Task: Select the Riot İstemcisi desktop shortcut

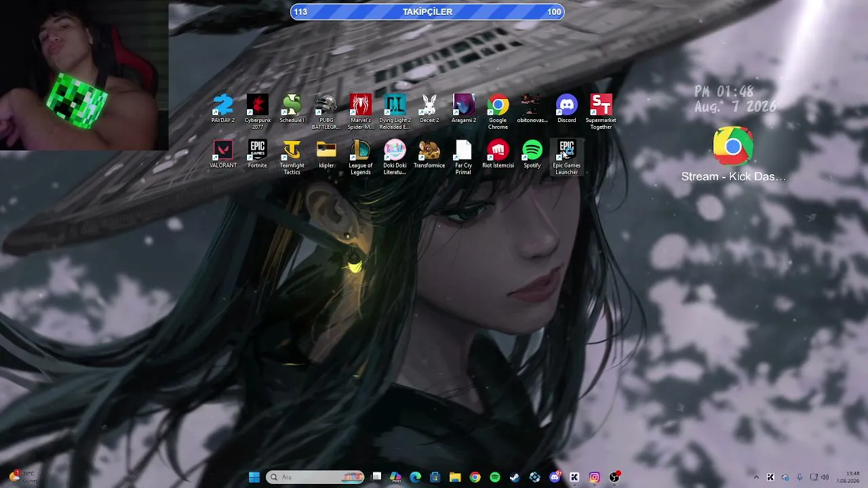Action: [x=498, y=154]
